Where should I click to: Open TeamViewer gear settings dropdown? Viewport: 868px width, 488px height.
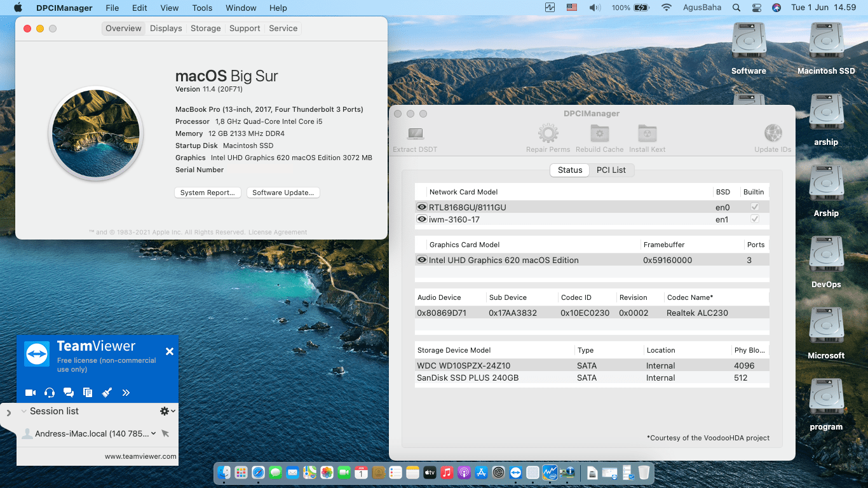pos(167,411)
